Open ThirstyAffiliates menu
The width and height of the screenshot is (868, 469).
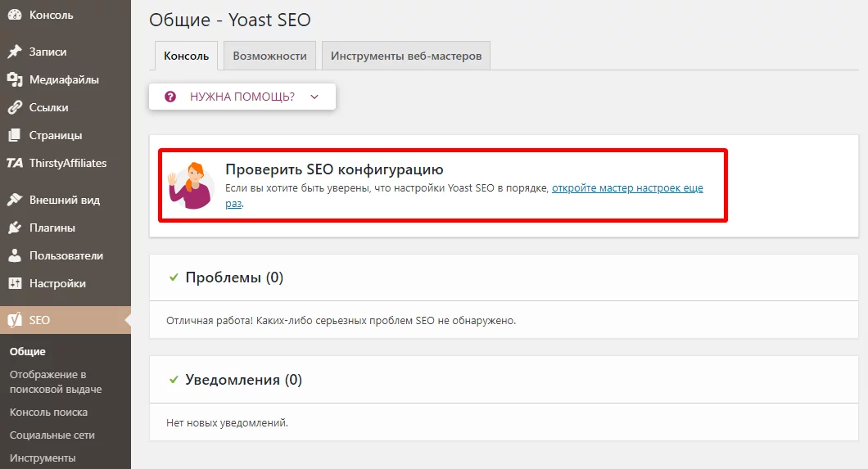point(66,163)
